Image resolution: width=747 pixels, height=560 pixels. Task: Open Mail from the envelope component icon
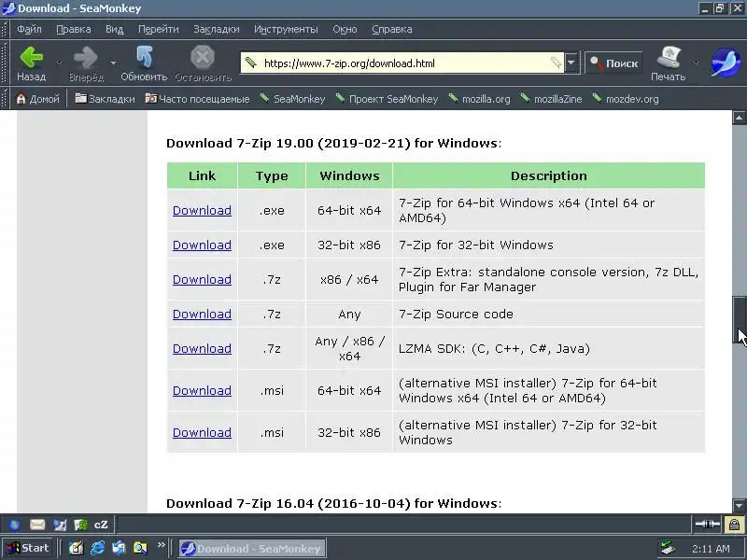(37, 525)
